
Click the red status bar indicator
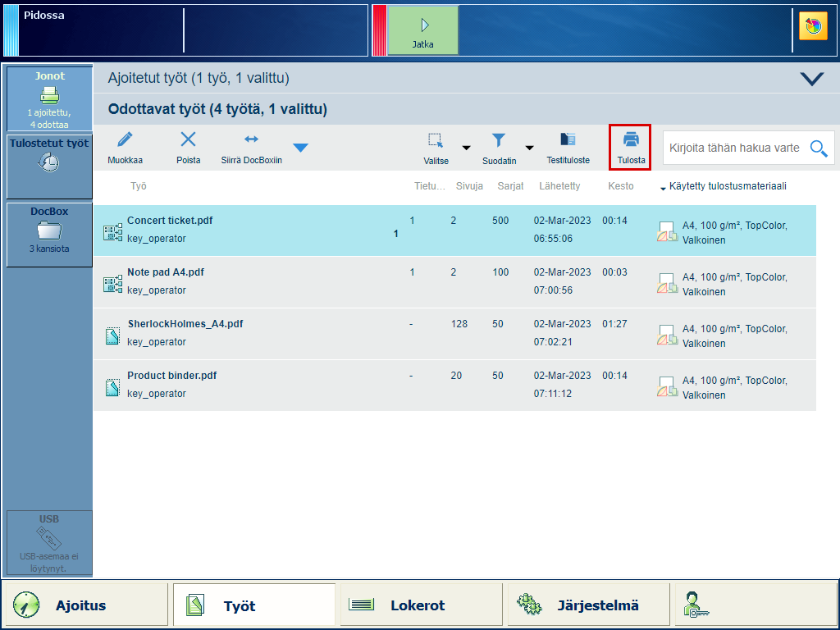379,30
